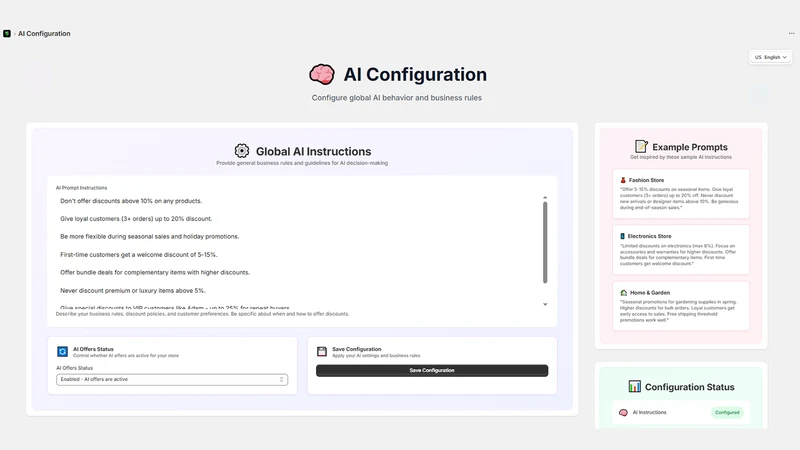Click the "AI Instructions" status row label
This screenshot has width=800, height=450.
coord(649,412)
